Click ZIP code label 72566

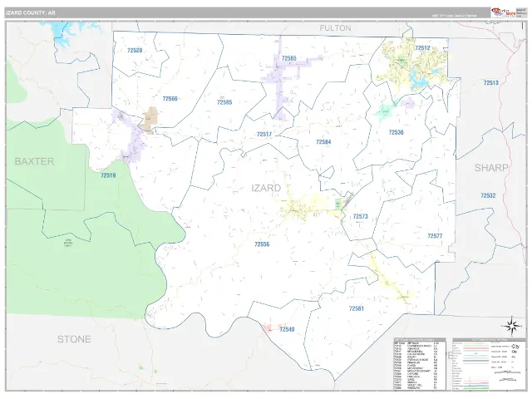170,99
